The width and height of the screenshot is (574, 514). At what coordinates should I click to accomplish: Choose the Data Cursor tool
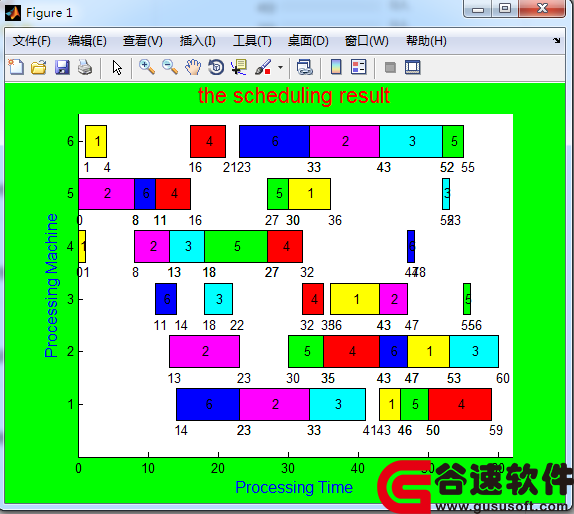coord(239,68)
